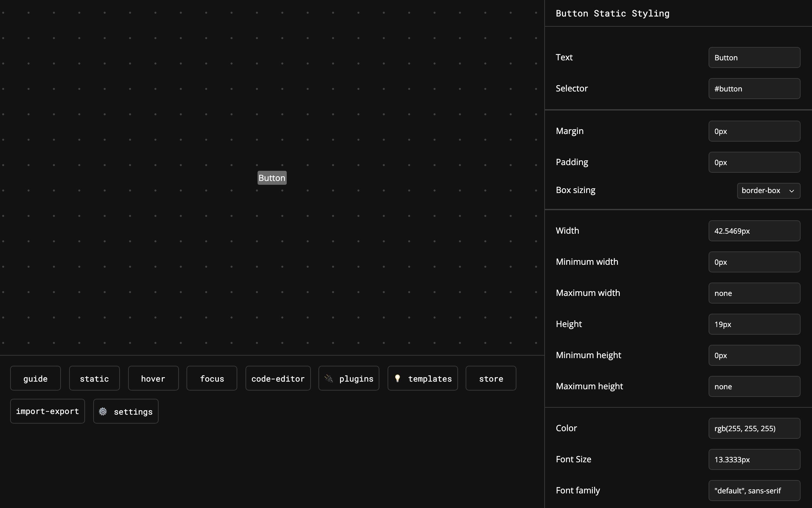Edit the Selector field with #button
The width and height of the screenshot is (812, 508).
[754, 89]
